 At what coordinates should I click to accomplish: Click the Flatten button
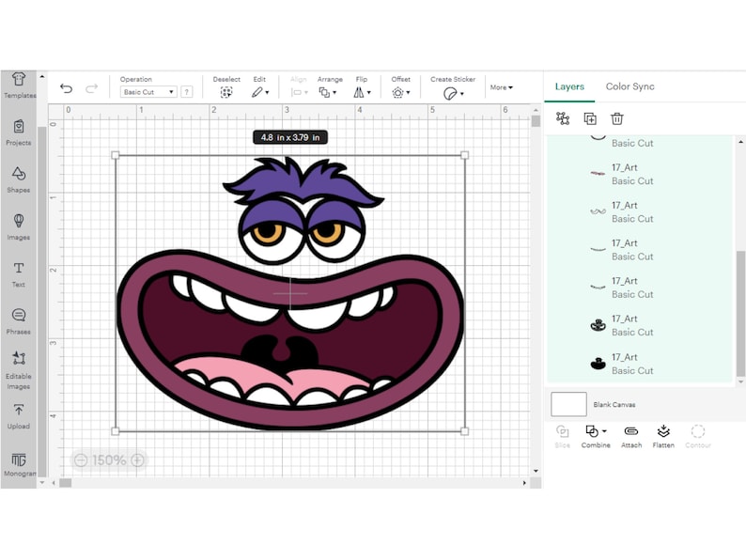(x=663, y=436)
